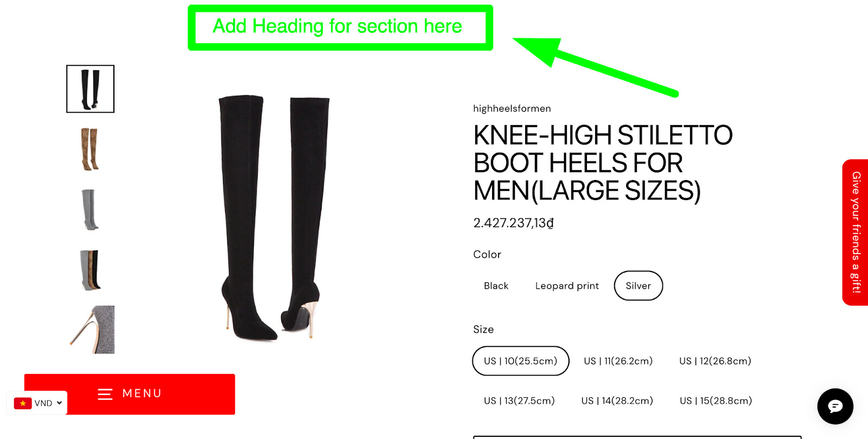Open the stiletto heel close-up thumbnail
This screenshot has height=439, width=868.
coord(91,330)
